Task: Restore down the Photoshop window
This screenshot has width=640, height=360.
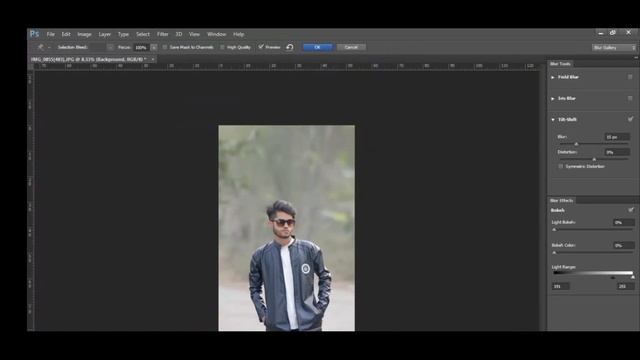Action: (x=613, y=33)
